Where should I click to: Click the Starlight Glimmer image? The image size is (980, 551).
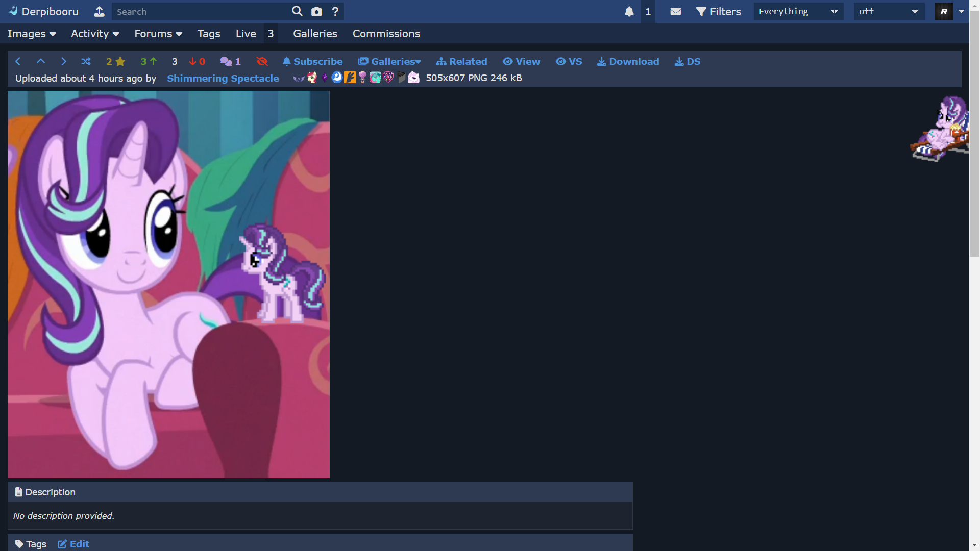168,284
